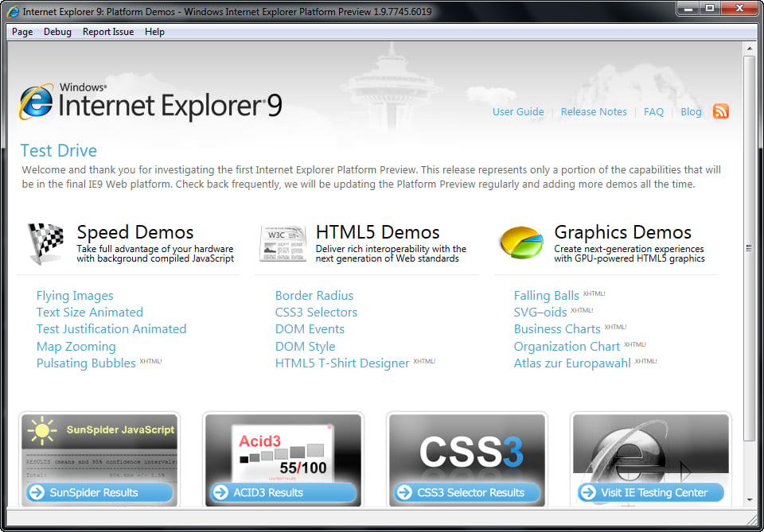
Task: Click the Test Drive heading
Action: (58, 150)
